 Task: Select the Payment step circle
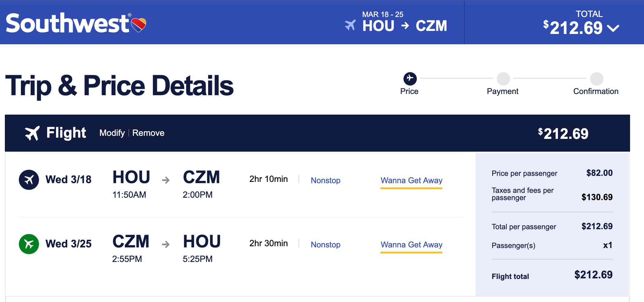pos(503,79)
